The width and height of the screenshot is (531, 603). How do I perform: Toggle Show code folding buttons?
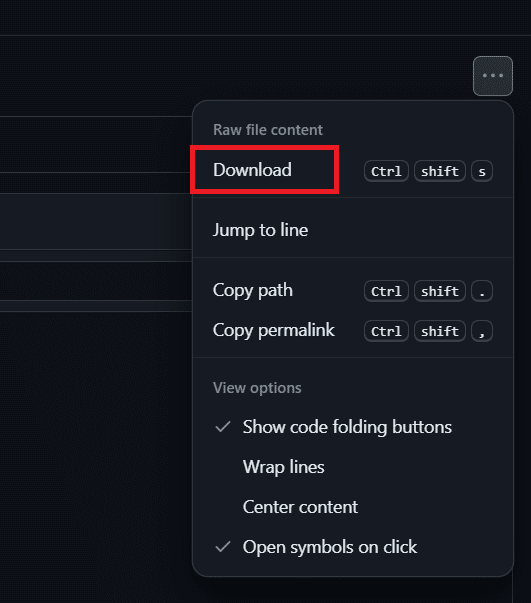tap(353, 427)
